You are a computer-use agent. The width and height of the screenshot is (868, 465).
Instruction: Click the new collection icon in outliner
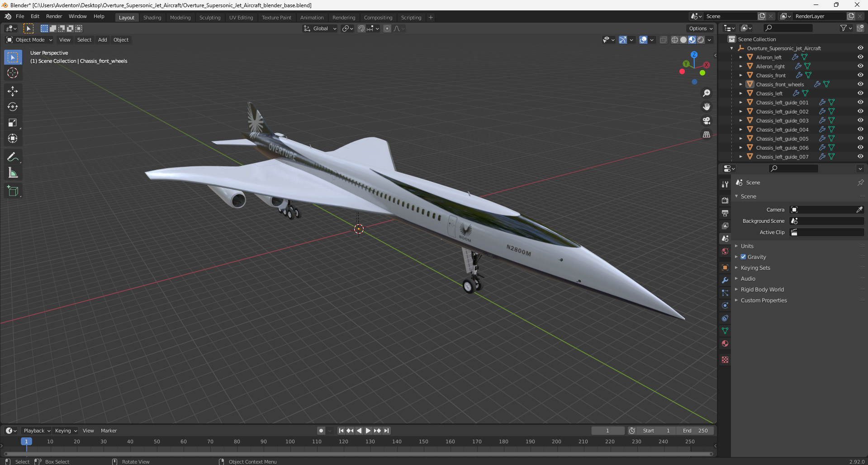click(860, 28)
